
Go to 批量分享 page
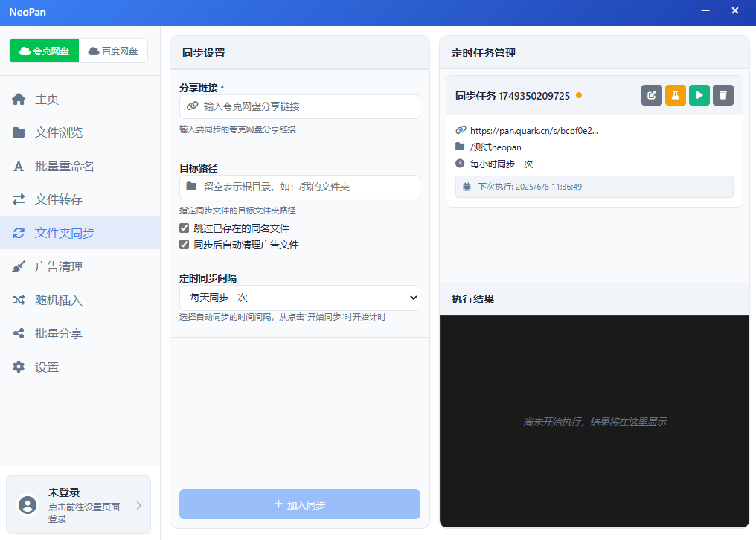[80, 333]
